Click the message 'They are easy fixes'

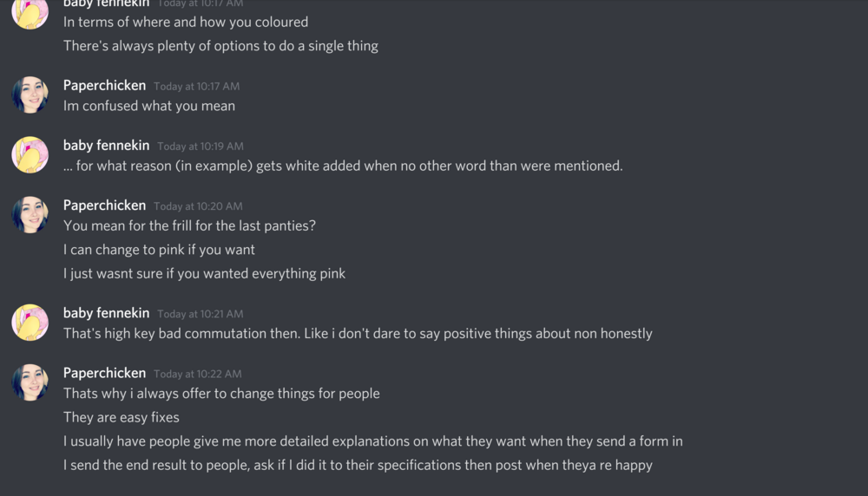(x=122, y=417)
